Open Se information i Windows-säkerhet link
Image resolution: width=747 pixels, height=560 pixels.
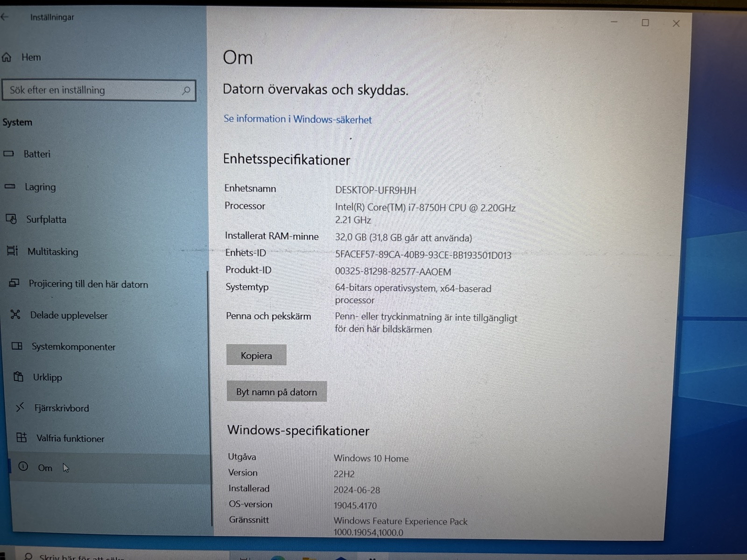pyautogui.click(x=297, y=119)
